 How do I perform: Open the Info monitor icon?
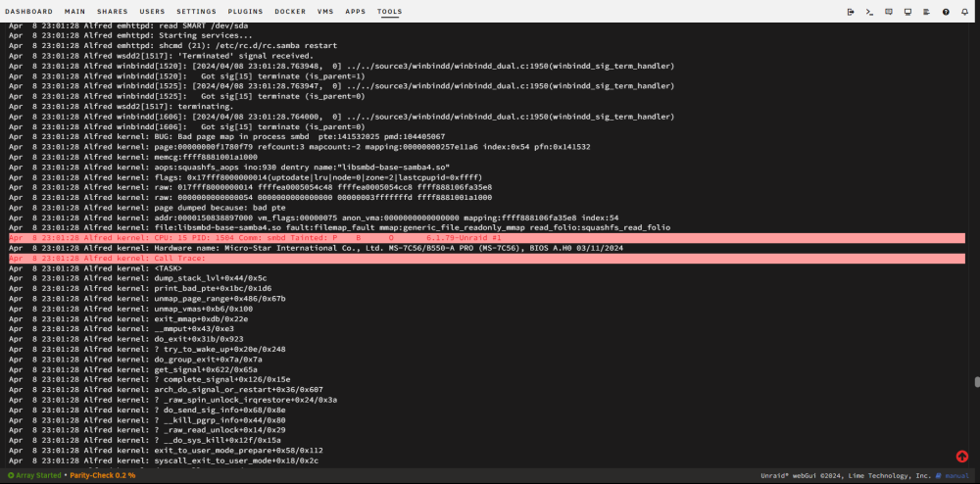tap(907, 12)
